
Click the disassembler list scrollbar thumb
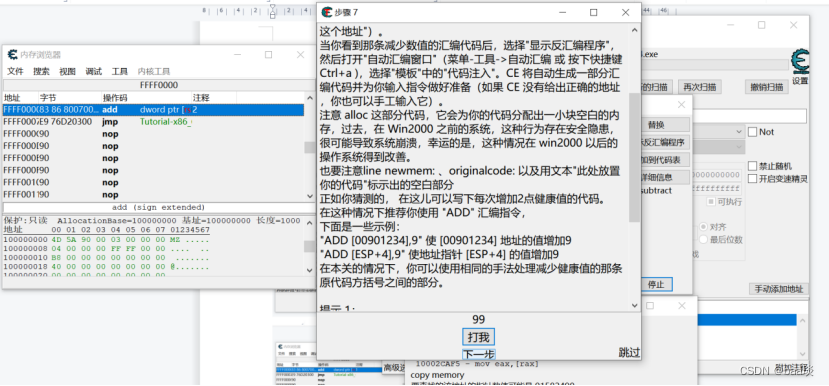[310, 148]
